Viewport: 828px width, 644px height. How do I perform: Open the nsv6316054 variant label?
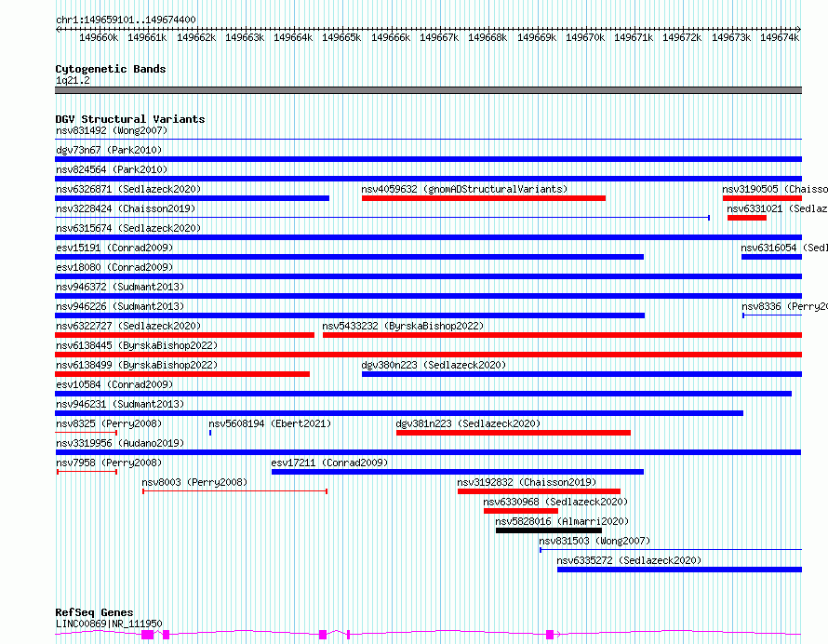coord(784,248)
